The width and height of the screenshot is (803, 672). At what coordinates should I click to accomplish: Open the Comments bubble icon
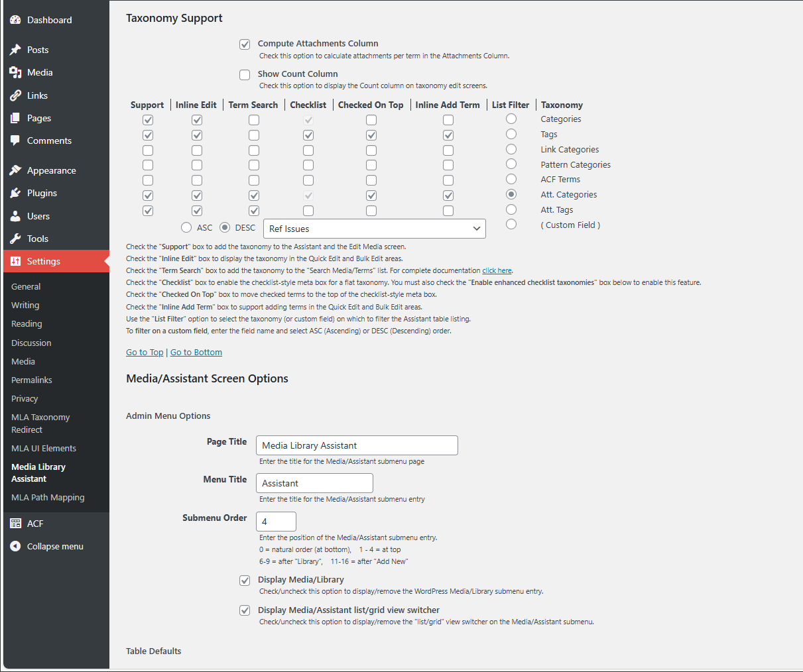click(16, 140)
